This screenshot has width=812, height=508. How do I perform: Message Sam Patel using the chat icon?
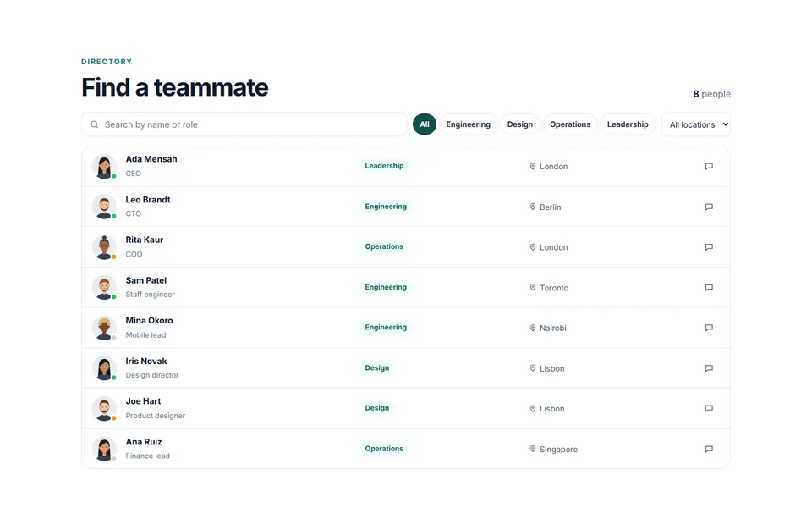(709, 288)
